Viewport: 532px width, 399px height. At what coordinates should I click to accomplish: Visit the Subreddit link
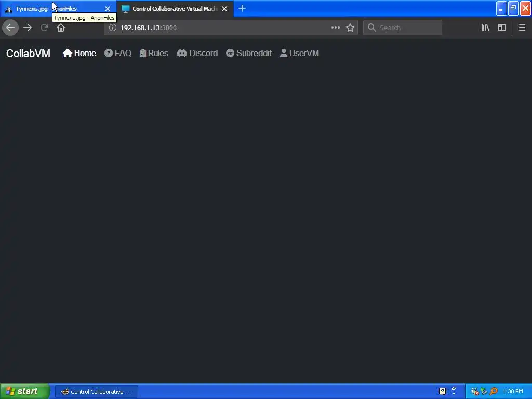249,54
